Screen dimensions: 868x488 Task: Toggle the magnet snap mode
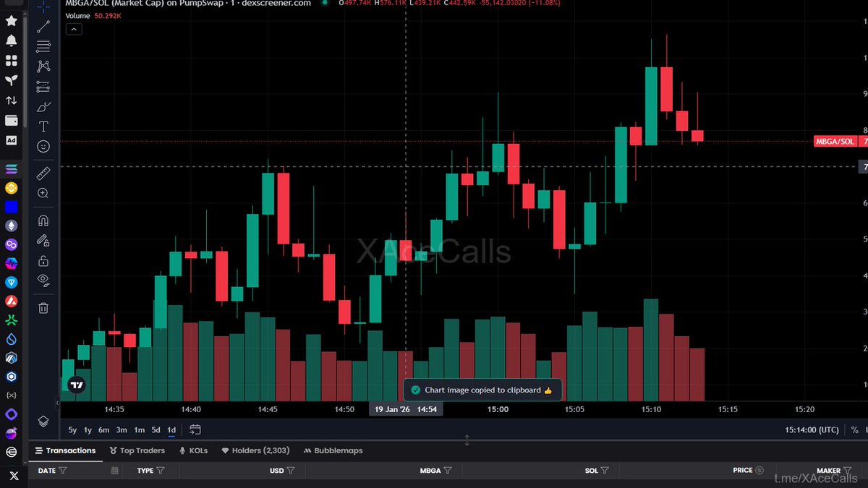click(43, 221)
